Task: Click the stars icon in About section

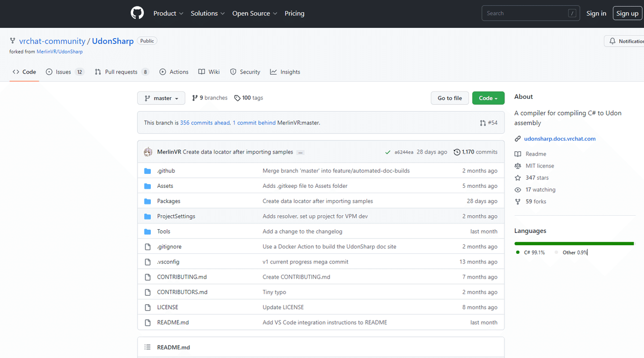Action: tap(518, 178)
